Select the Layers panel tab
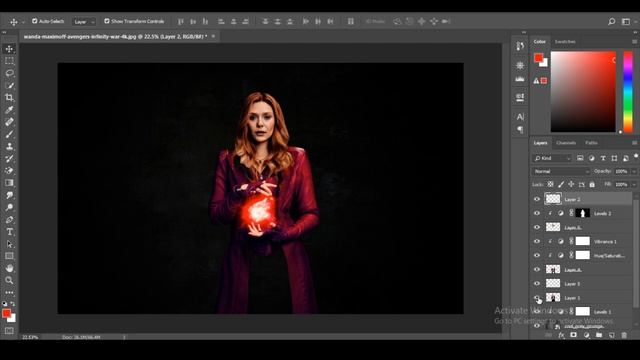 tap(540, 143)
